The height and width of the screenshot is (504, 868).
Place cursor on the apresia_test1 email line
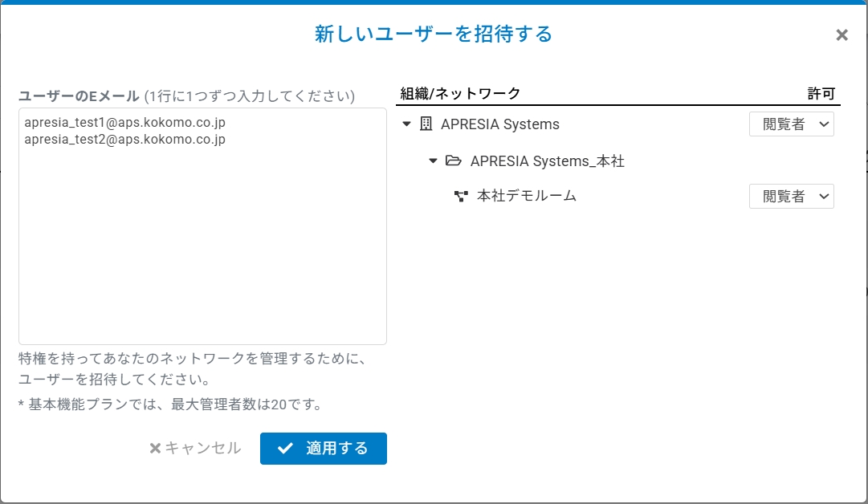click(124, 123)
